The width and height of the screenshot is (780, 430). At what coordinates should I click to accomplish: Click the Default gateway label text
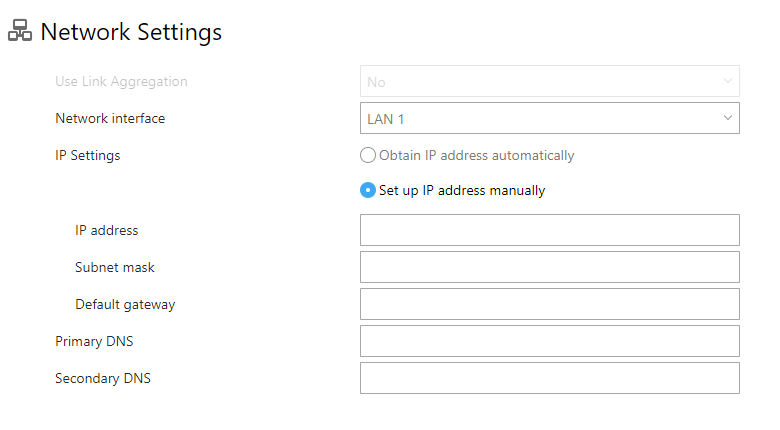coord(125,305)
